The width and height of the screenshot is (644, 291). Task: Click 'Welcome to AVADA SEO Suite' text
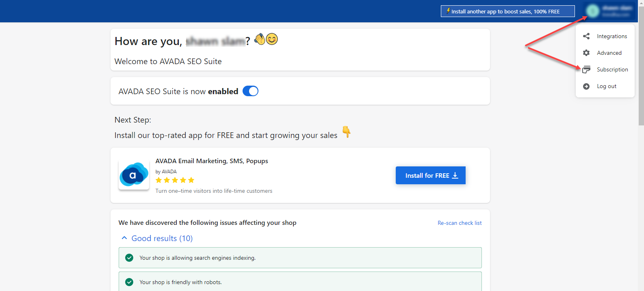(168, 61)
